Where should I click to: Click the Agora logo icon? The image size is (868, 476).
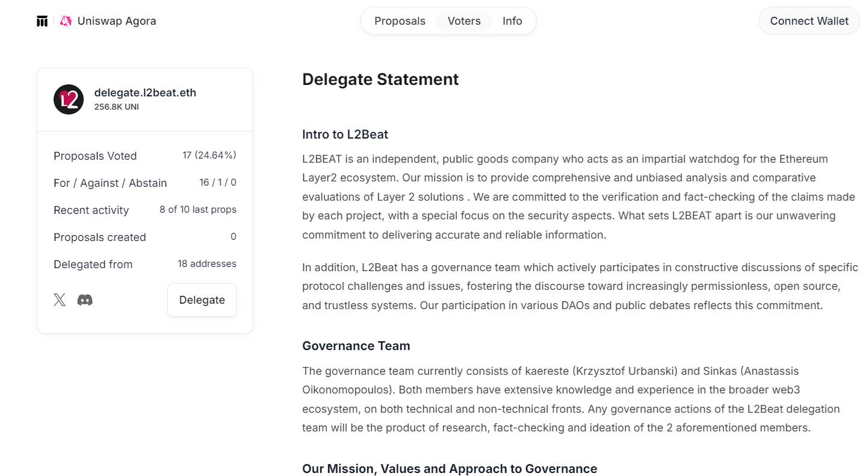tap(42, 21)
